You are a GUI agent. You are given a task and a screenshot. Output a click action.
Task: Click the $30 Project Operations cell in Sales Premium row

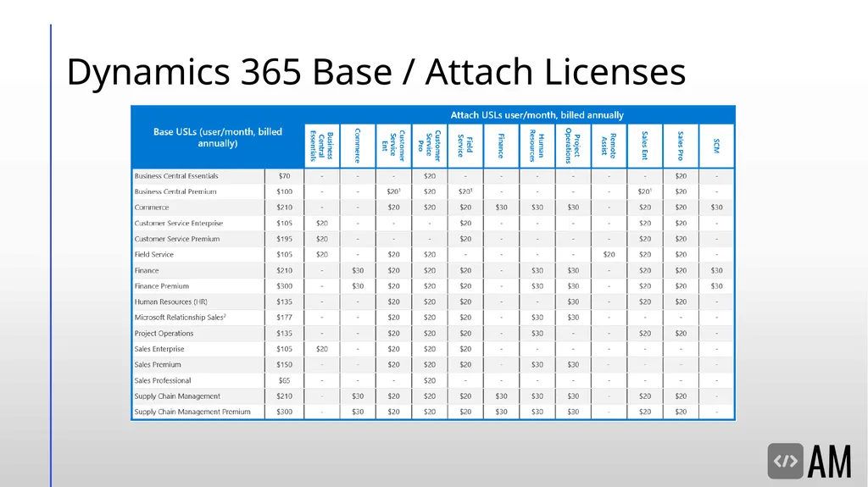point(573,365)
